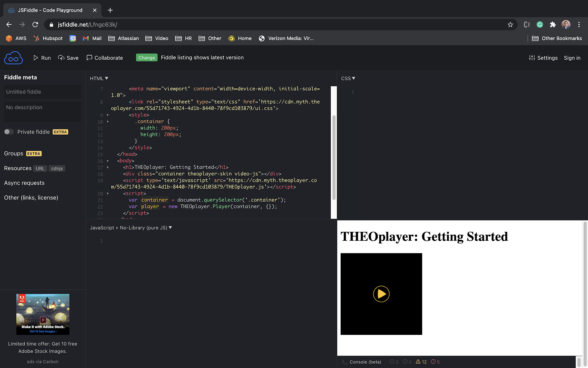Open the CSS panel dropdown

click(348, 78)
